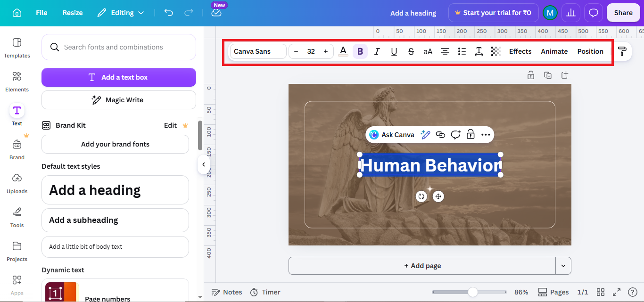Collapse the side panel arrow
This screenshot has height=302, width=644.
203,164
